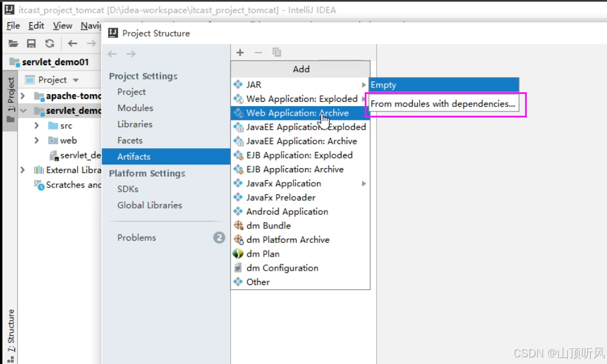Expand the JavaFx Application submenu arrow
This screenshot has width=607, height=364.
[x=364, y=184]
